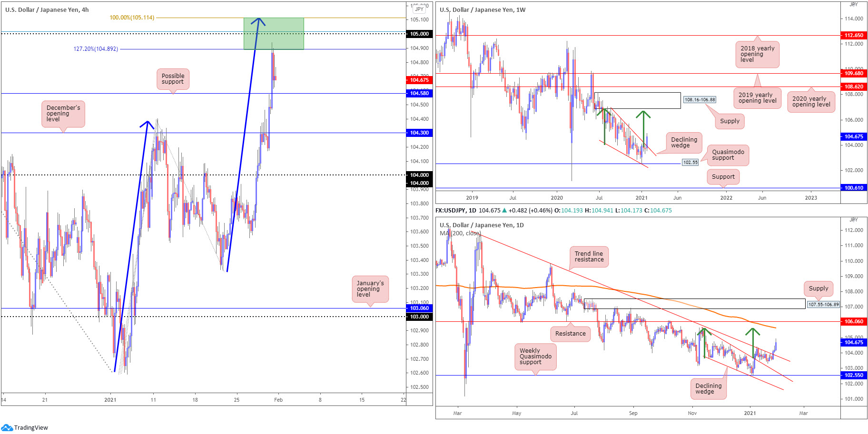Click the 127.20%(104.892) Fibonacci label

click(96, 49)
